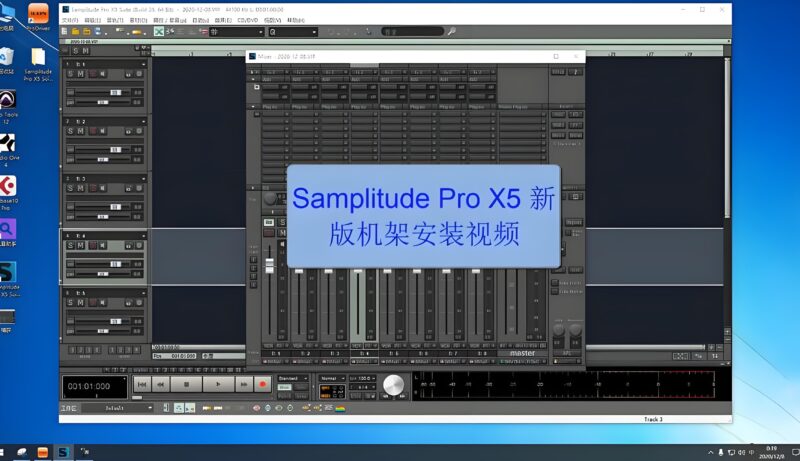Viewport: 800px width, 461px height.
Task: Expand the track 3 header dropdown arrow
Action: (x=144, y=178)
